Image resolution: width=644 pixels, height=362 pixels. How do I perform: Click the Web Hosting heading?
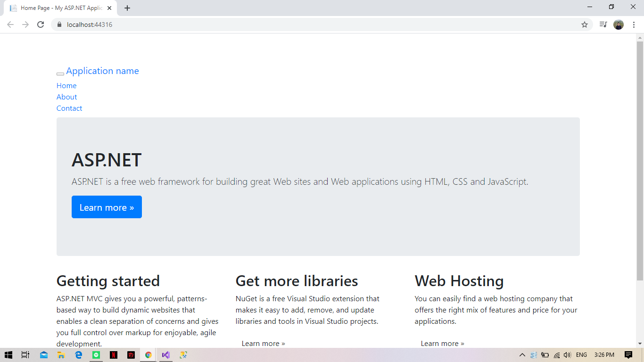point(459,281)
